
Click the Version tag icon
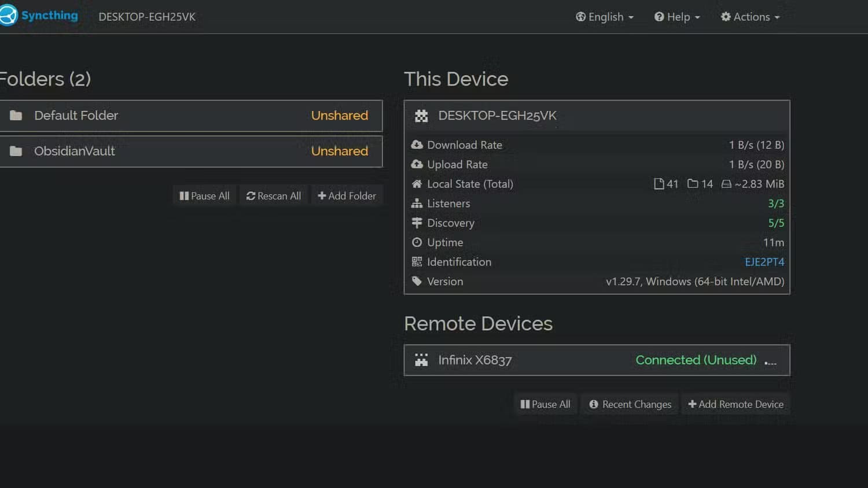[417, 281]
